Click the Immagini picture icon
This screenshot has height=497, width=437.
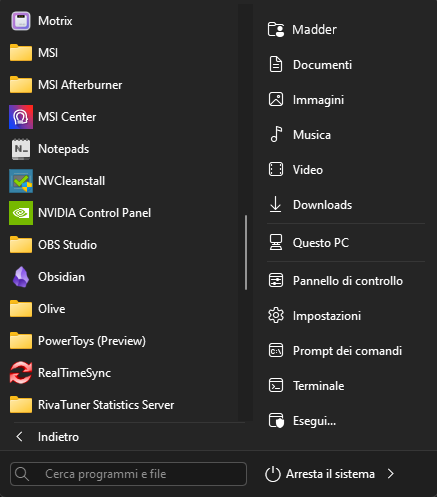pyautogui.click(x=276, y=100)
